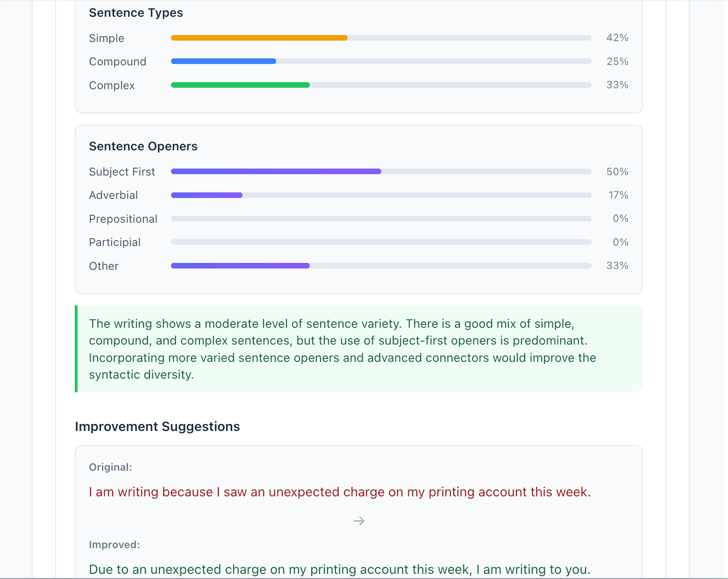Toggle the 42% Simple percentage label
The width and height of the screenshot is (728, 579).
[617, 38]
